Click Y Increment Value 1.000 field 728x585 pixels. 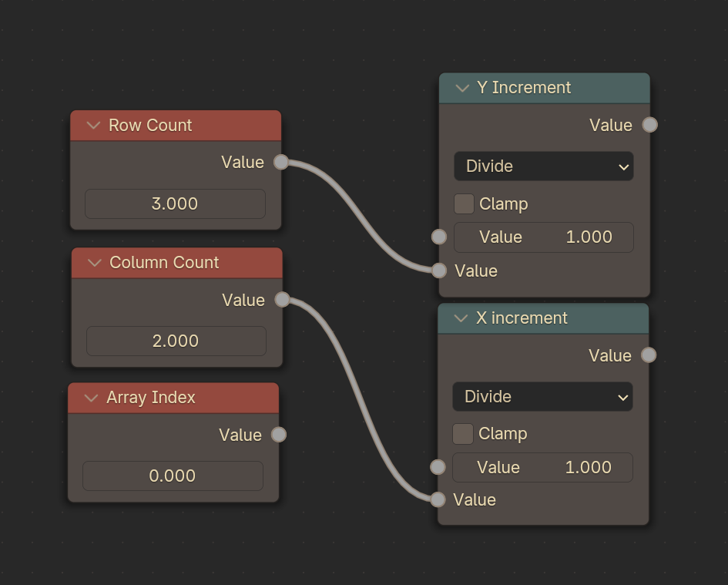(544, 237)
